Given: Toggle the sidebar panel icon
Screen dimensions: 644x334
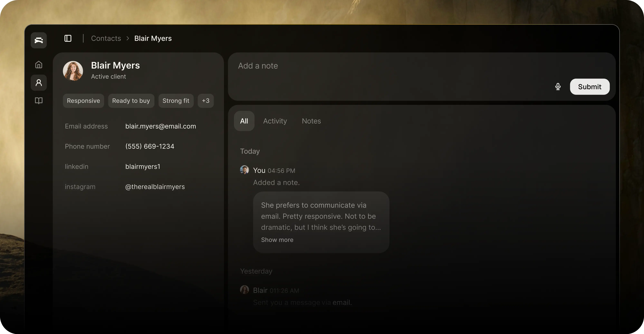Looking at the screenshot, I should click(68, 38).
